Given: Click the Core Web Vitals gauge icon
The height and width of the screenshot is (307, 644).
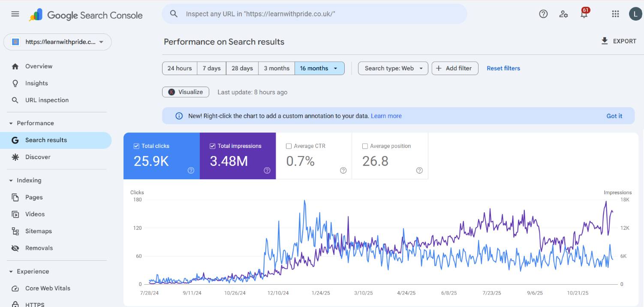Looking at the screenshot, I should [15, 289].
